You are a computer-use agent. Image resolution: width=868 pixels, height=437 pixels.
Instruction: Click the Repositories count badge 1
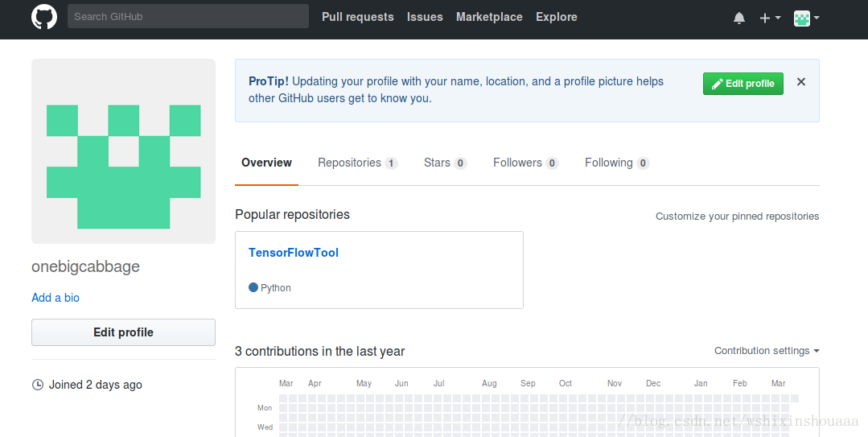click(x=391, y=163)
